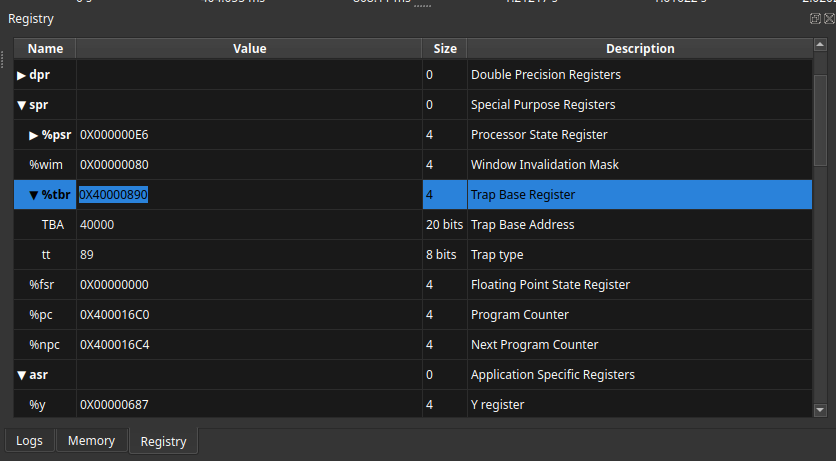Expand the dpr registers group
This screenshot has height=461, width=836.
(22, 75)
